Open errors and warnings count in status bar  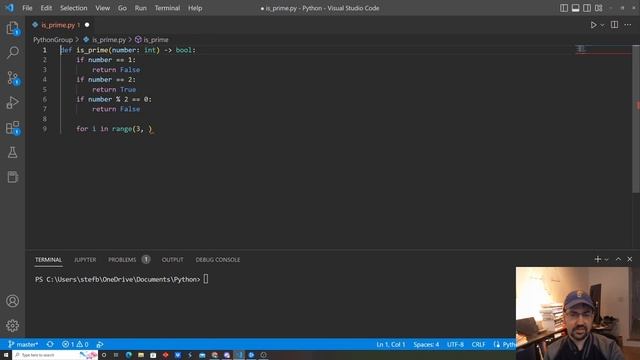[75, 344]
